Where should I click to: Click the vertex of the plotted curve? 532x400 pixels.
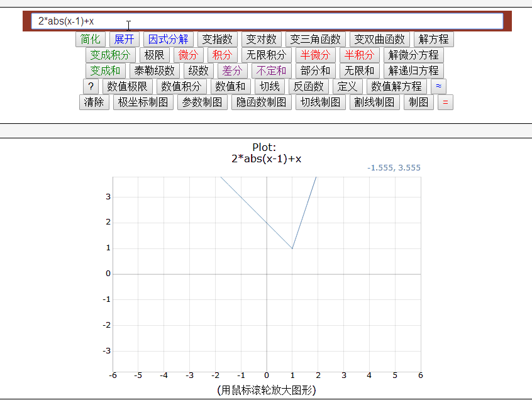(x=292, y=248)
